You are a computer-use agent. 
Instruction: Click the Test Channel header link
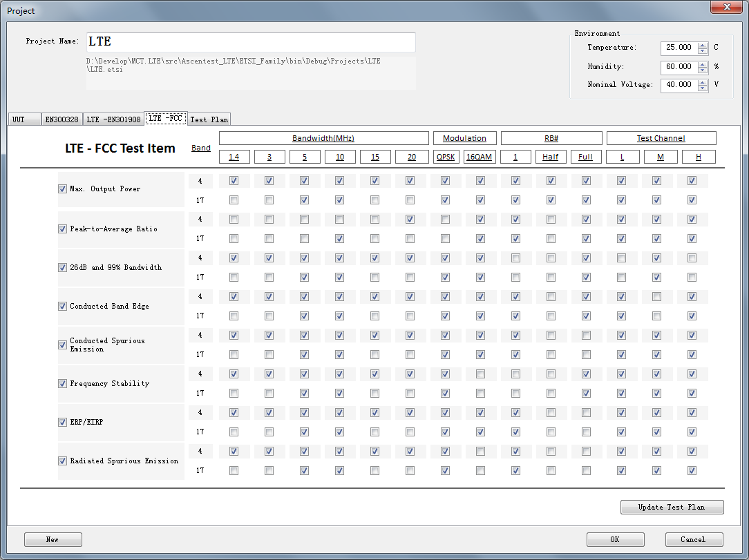point(661,138)
